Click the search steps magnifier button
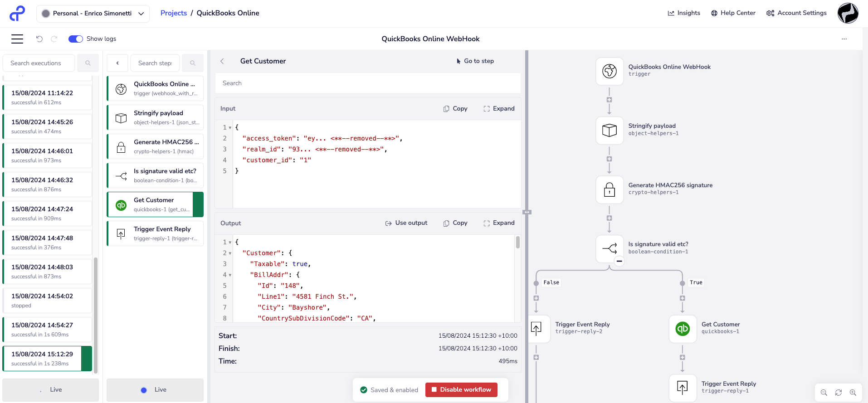The width and height of the screenshot is (868, 403). (x=193, y=63)
